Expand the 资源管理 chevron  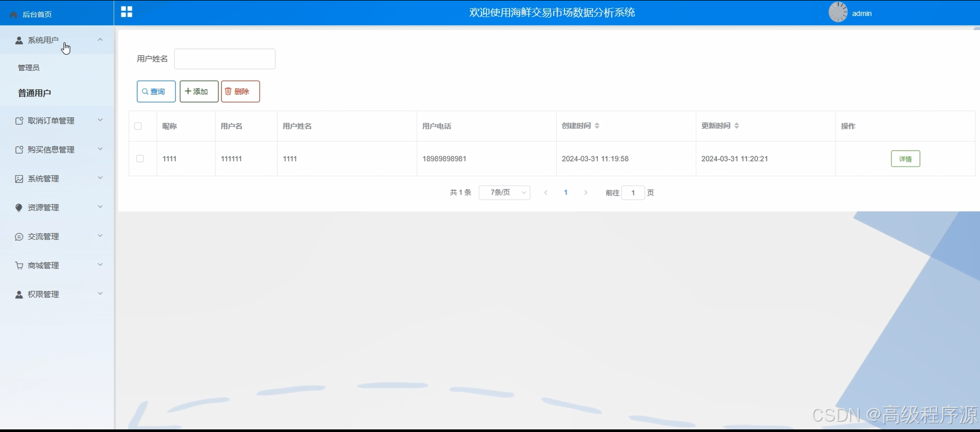click(100, 207)
